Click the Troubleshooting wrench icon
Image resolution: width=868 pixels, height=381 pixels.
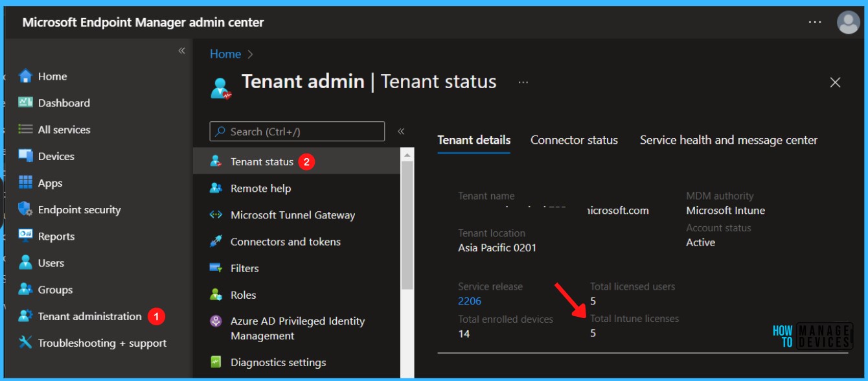(x=25, y=343)
